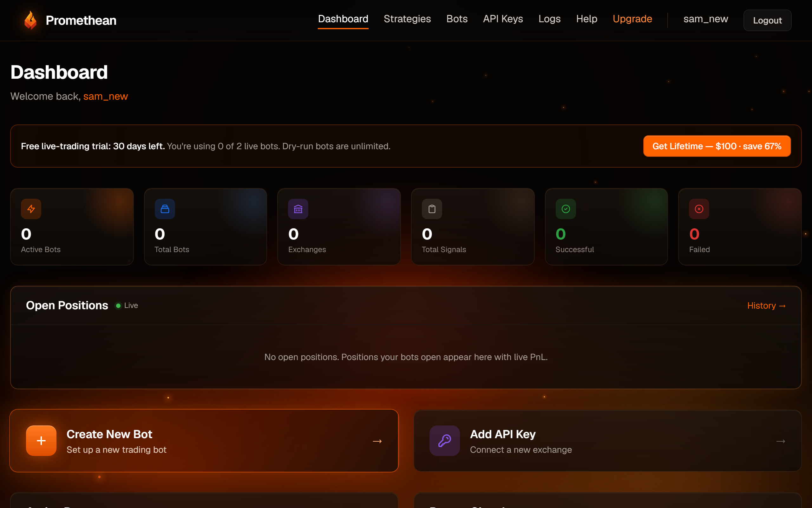Click the Open Positions heading
The width and height of the screenshot is (812, 508).
point(67,305)
